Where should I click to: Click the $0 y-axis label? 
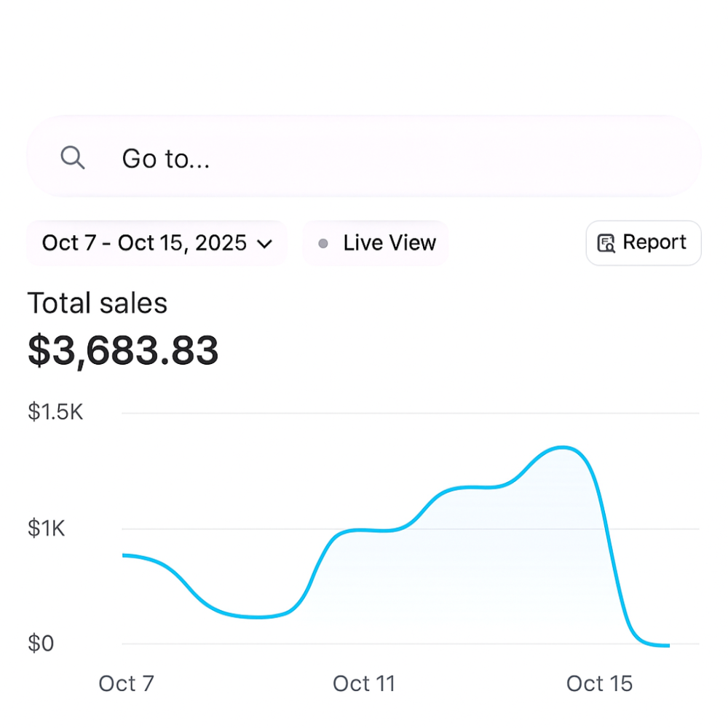41,644
